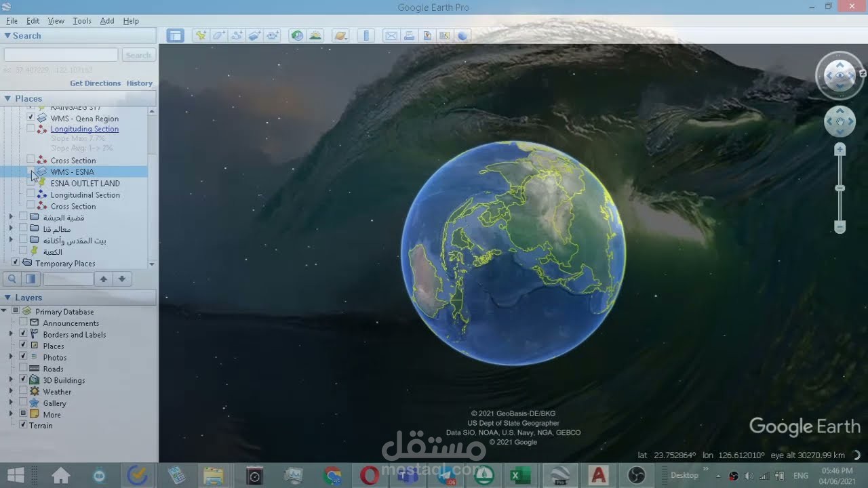The width and height of the screenshot is (868, 488).
Task: Open the search History link
Action: click(139, 83)
